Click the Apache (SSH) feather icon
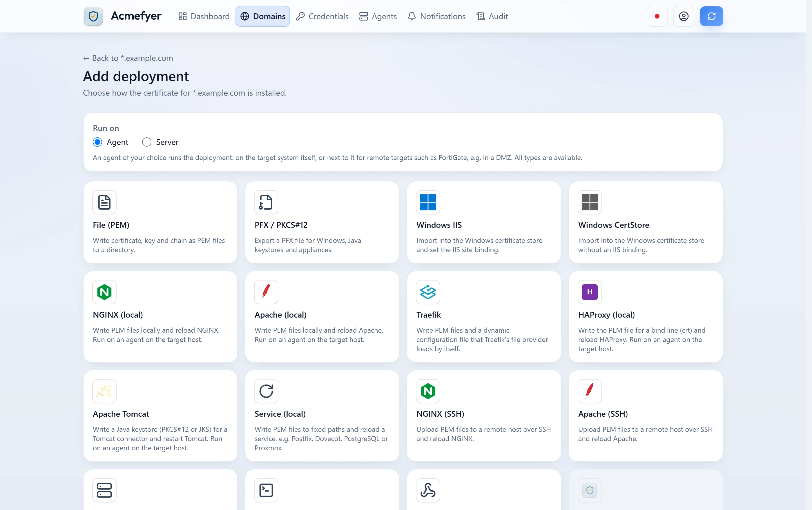 pos(590,391)
